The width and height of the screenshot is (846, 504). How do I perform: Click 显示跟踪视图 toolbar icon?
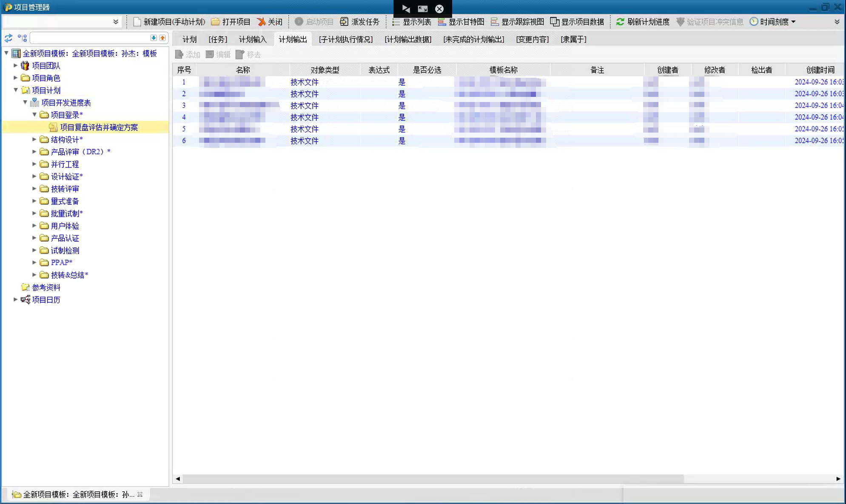495,22
